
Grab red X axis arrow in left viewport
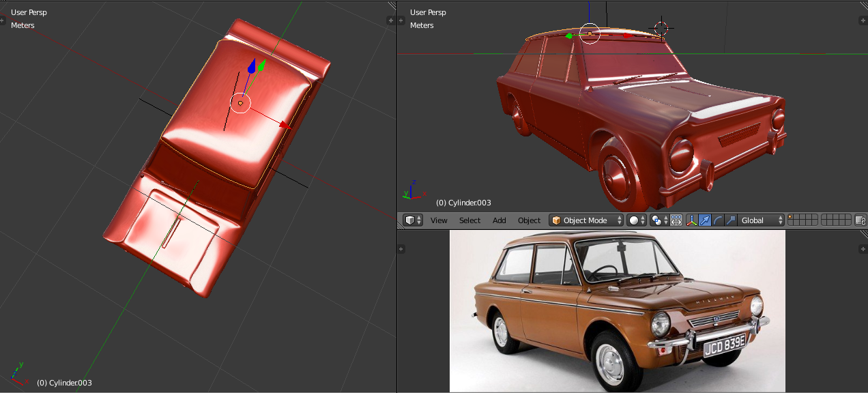[x=286, y=126]
